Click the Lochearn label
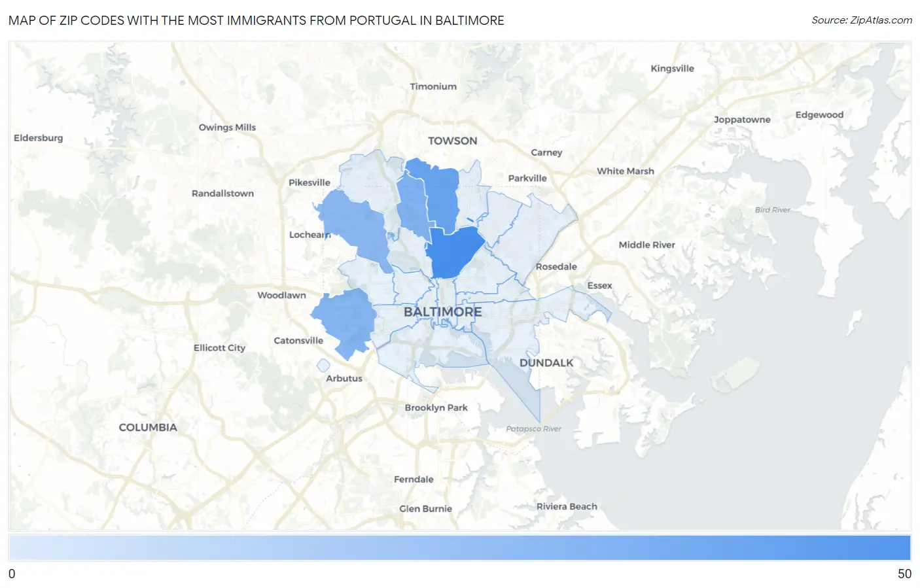Image resolution: width=920 pixels, height=588 pixels. [310, 235]
